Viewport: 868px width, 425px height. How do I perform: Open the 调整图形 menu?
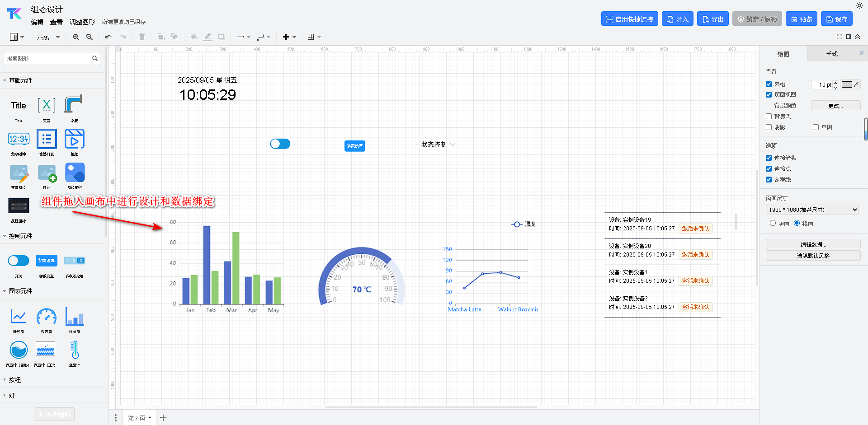point(82,22)
